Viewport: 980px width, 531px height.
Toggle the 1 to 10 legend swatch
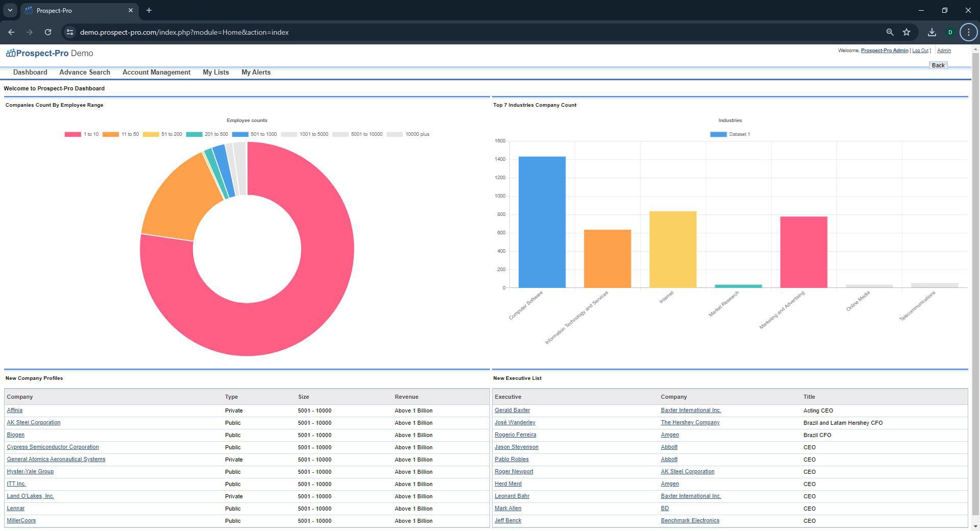click(72, 134)
